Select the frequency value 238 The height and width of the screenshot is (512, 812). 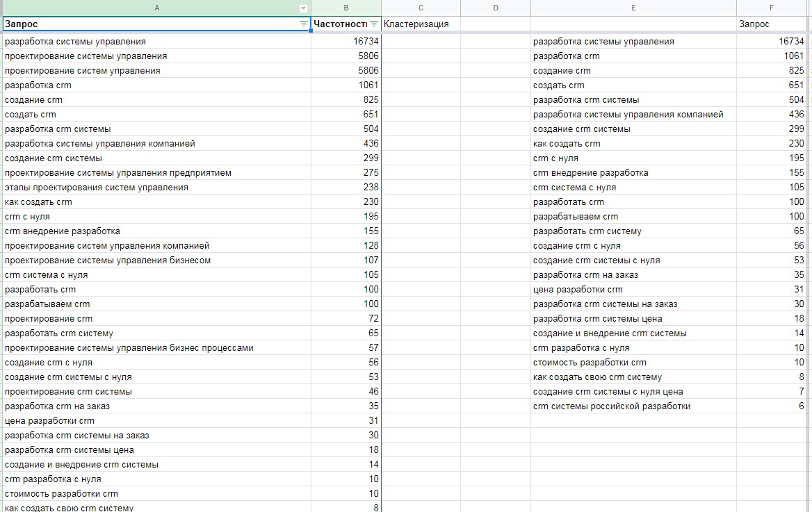[x=346, y=187]
